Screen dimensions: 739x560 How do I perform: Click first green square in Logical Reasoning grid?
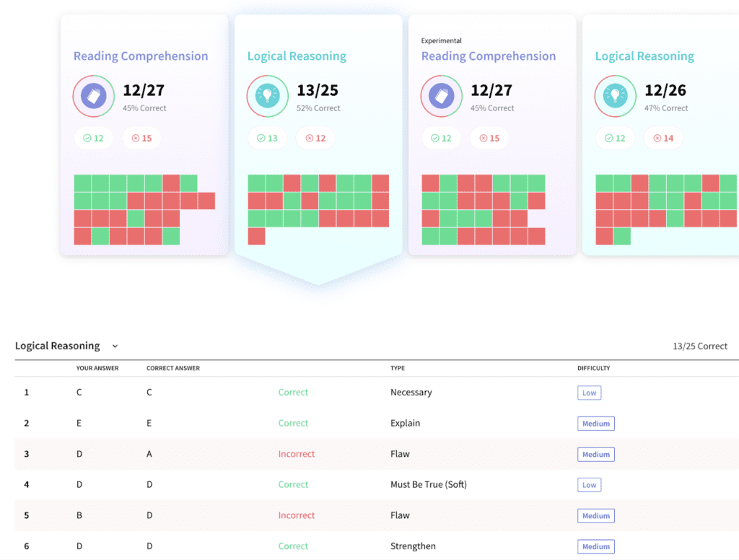[x=256, y=183]
